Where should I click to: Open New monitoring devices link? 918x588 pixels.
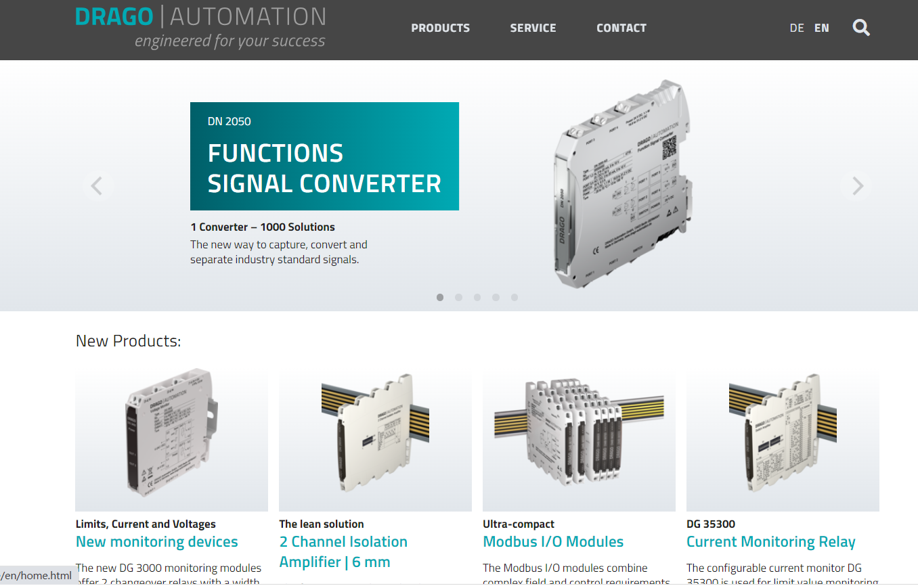tap(157, 541)
